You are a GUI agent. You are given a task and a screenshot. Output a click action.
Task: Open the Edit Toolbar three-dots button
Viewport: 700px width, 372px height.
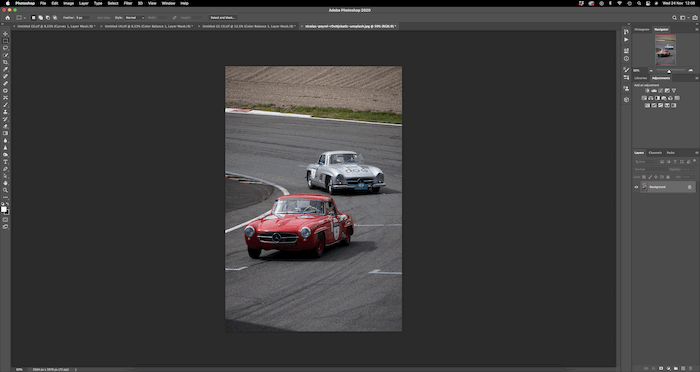coord(5,197)
